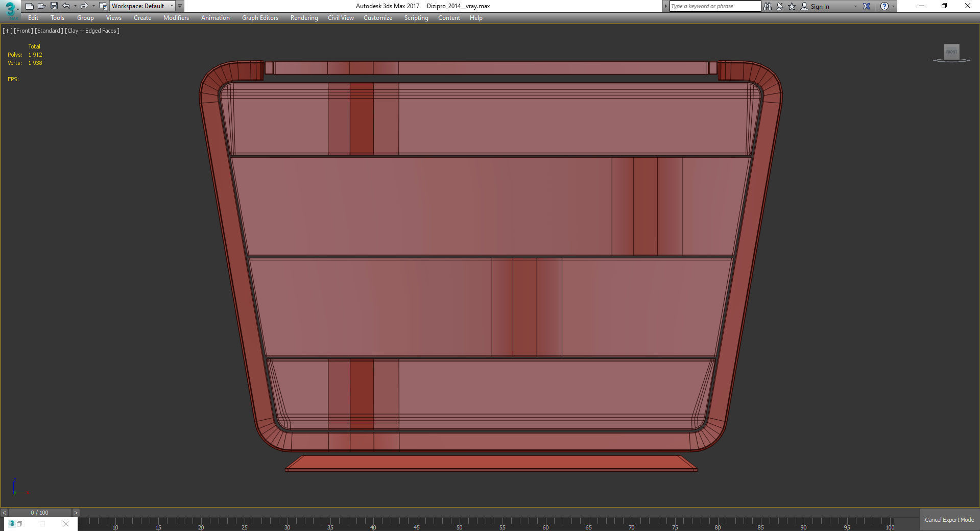This screenshot has width=980, height=531.
Task: Click the keyword search input field
Action: tap(714, 6)
